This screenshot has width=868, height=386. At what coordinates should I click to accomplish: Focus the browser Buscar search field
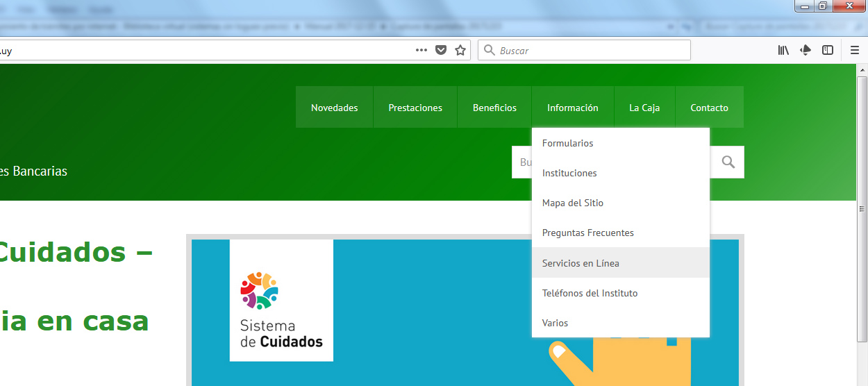[x=584, y=50]
